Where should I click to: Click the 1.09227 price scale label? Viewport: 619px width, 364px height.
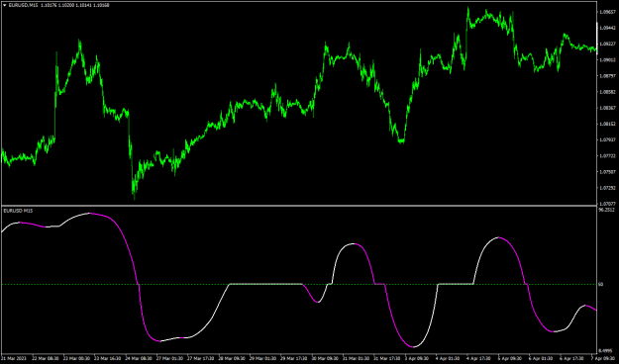(x=607, y=44)
